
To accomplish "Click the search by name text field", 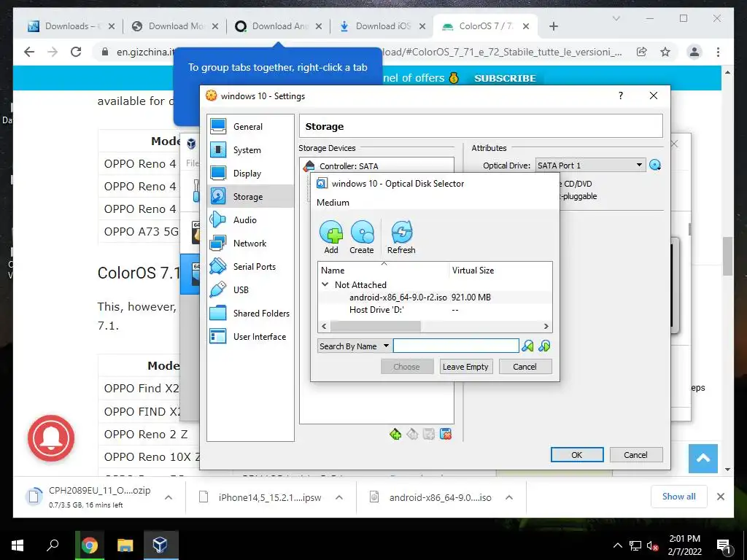I will pos(456,346).
